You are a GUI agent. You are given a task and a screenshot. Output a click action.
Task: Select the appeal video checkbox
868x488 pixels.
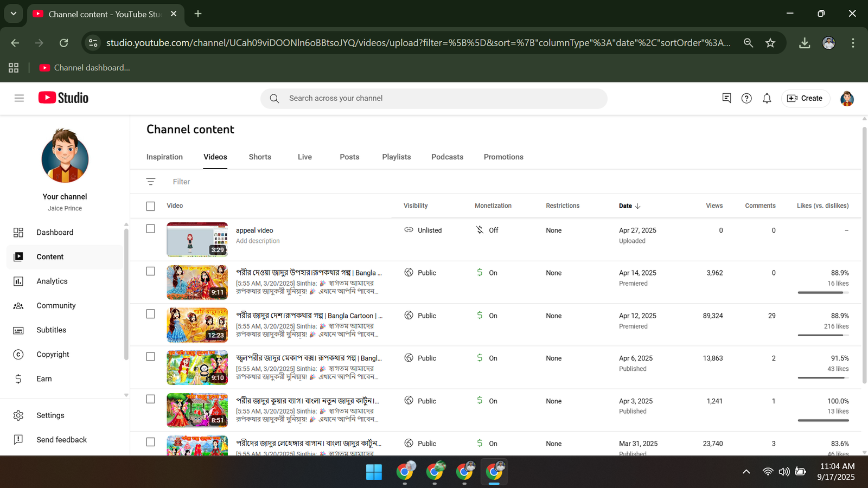[151, 229]
